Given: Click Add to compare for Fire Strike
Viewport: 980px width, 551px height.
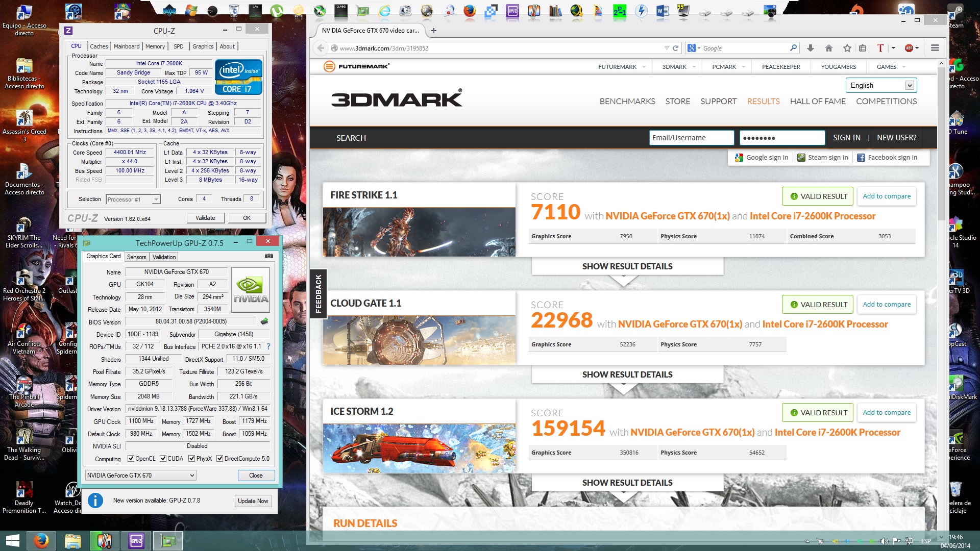Looking at the screenshot, I should click(887, 196).
